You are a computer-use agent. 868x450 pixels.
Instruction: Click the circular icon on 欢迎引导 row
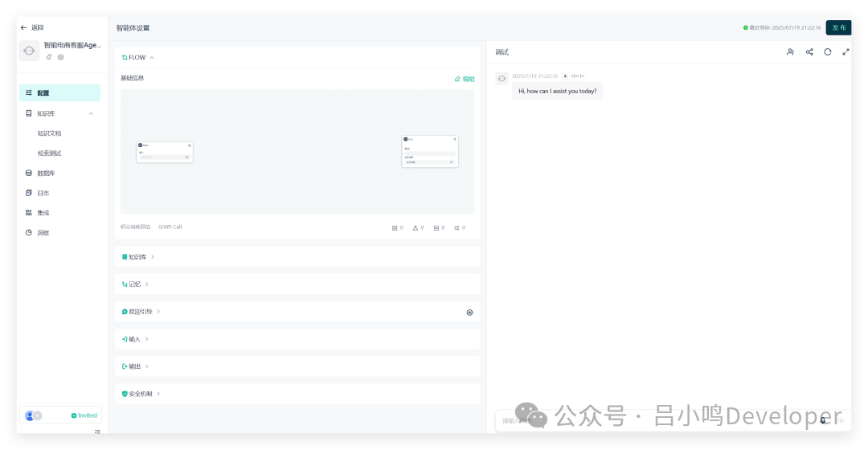pos(469,312)
